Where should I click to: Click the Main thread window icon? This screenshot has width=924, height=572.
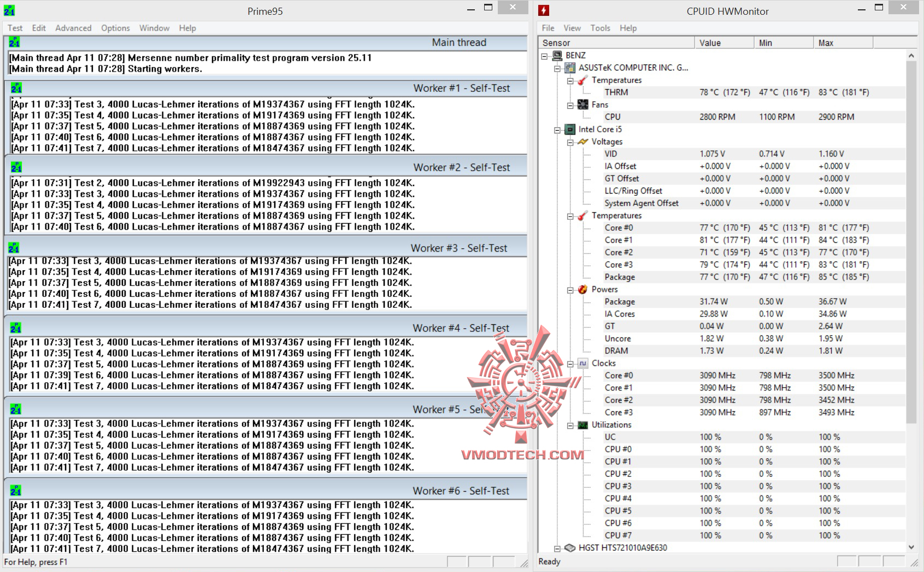14,42
